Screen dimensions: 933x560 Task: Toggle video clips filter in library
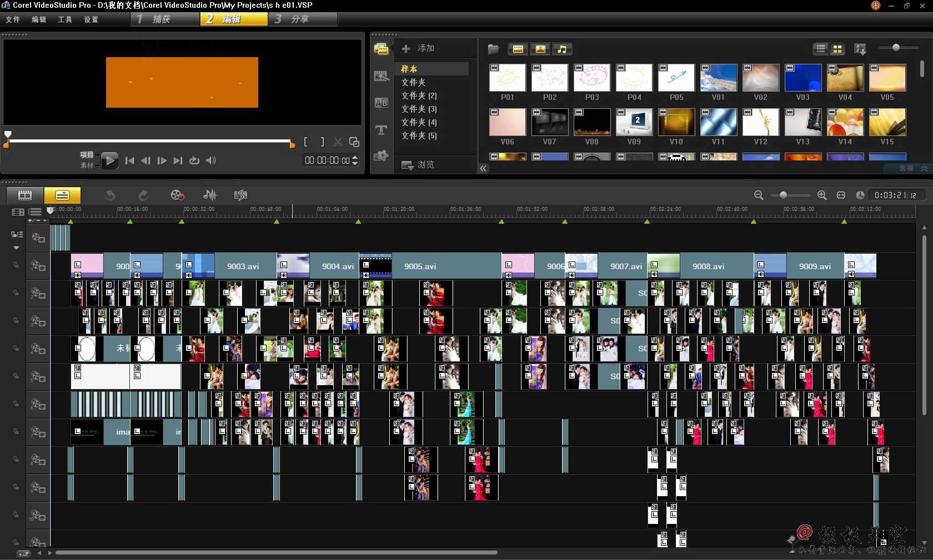click(518, 49)
